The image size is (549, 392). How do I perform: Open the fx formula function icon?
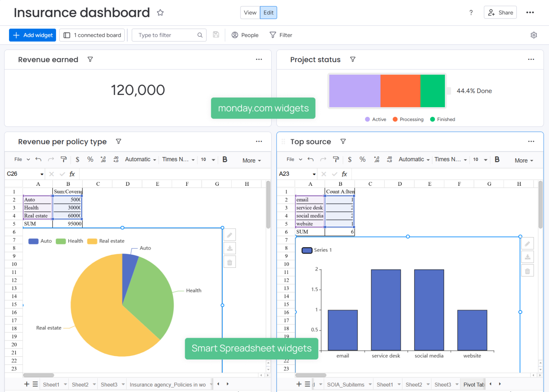72,174
